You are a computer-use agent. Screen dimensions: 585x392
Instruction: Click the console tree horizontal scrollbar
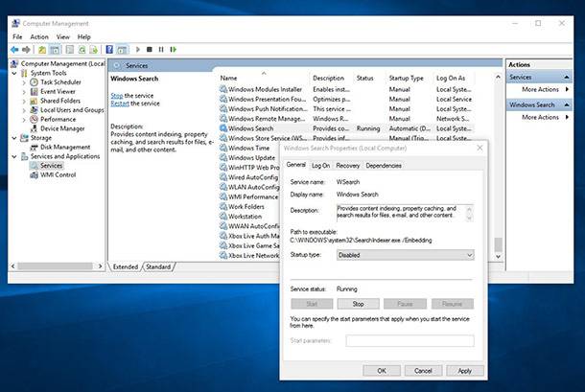pyautogui.click(x=55, y=266)
